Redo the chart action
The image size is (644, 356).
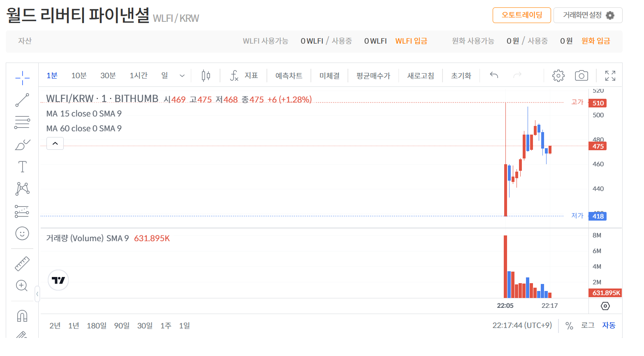coord(517,75)
